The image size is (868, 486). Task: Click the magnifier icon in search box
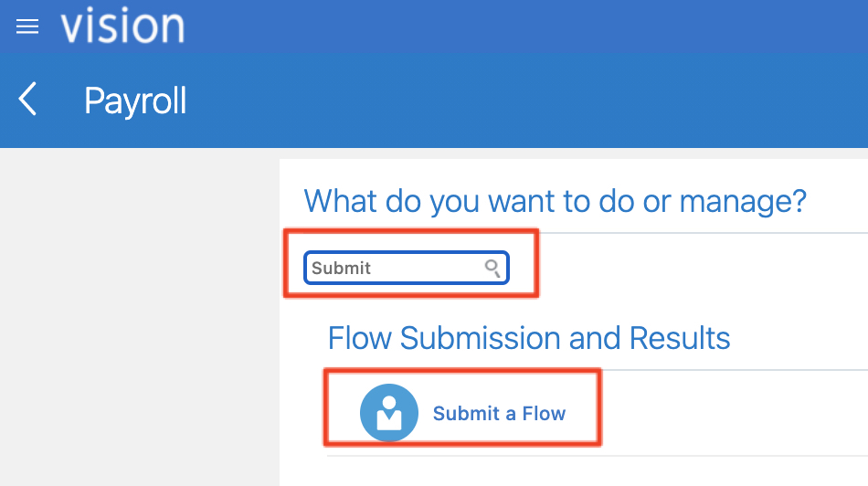coord(492,268)
